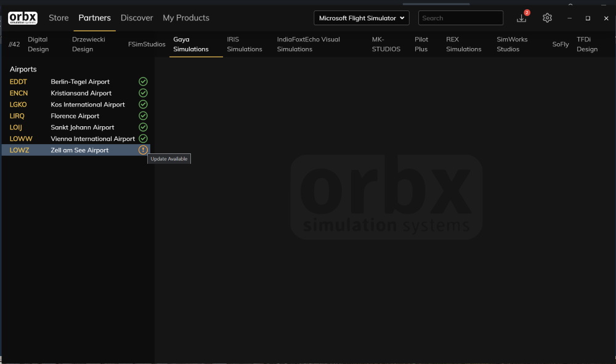
Task: Select SoFly partner tab
Action: click(x=561, y=44)
